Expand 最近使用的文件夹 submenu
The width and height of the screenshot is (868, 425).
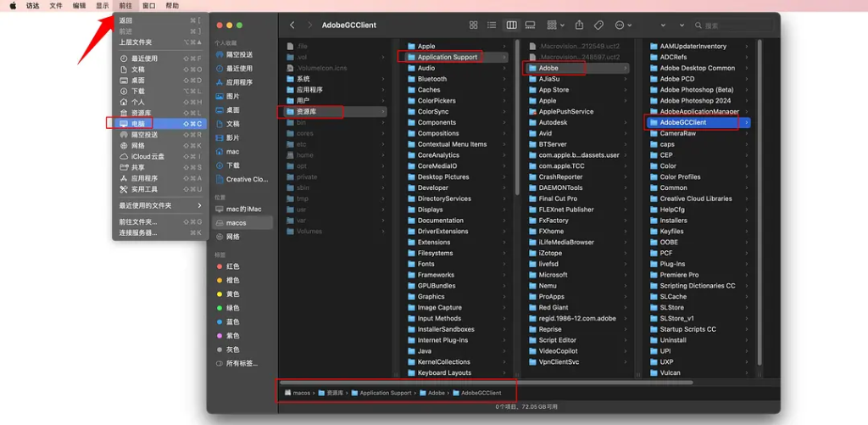pos(160,205)
